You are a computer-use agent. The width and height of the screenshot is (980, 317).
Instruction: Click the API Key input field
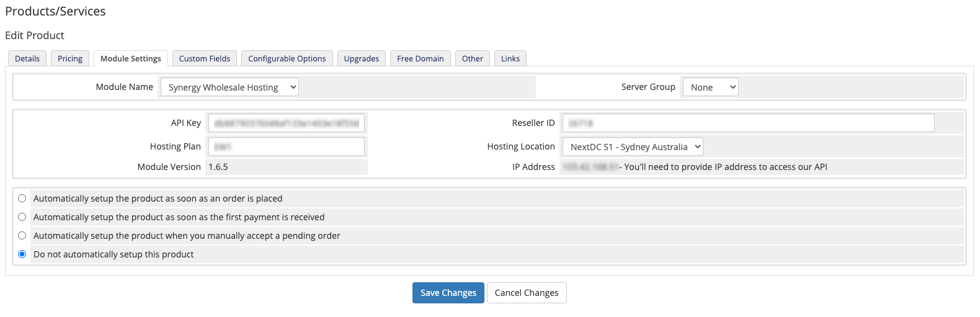click(x=287, y=123)
